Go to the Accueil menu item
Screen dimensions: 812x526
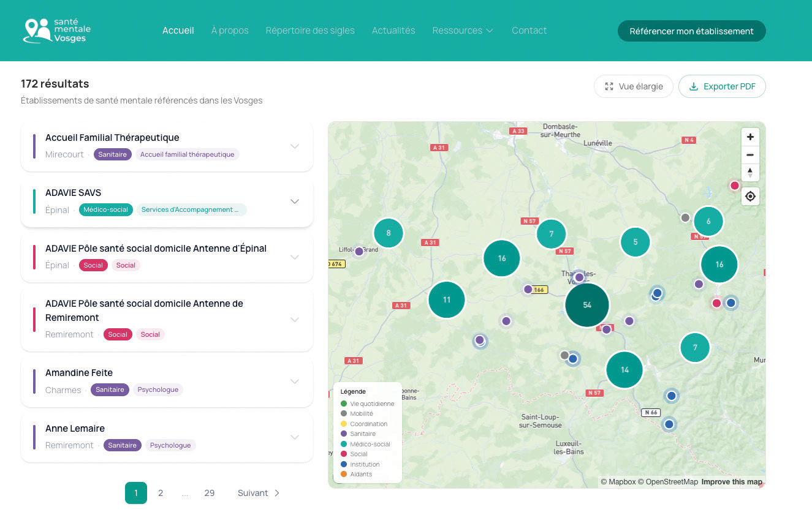178,31
